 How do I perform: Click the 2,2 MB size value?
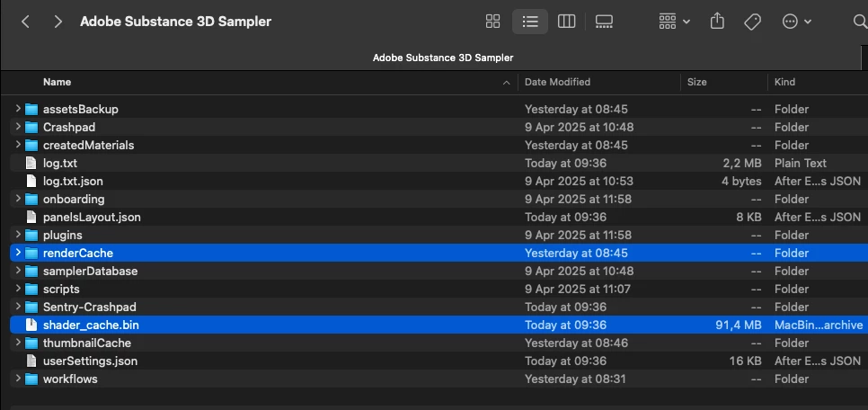coord(743,163)
